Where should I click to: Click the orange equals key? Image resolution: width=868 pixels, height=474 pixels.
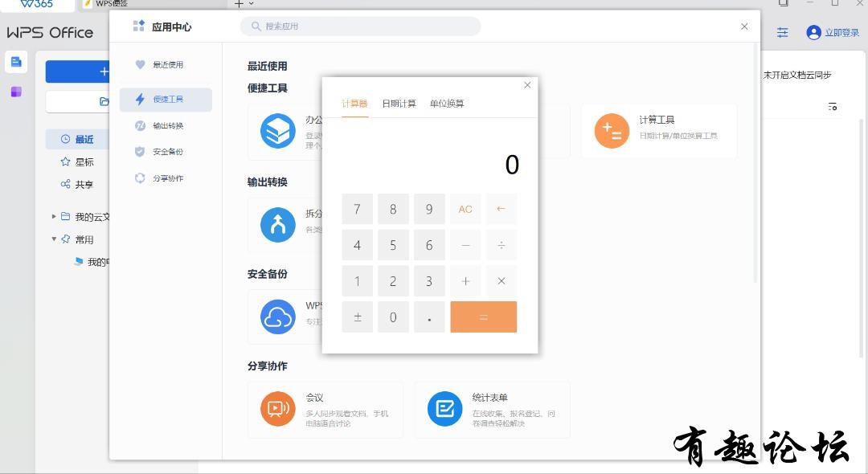click(x=483, y=317)
